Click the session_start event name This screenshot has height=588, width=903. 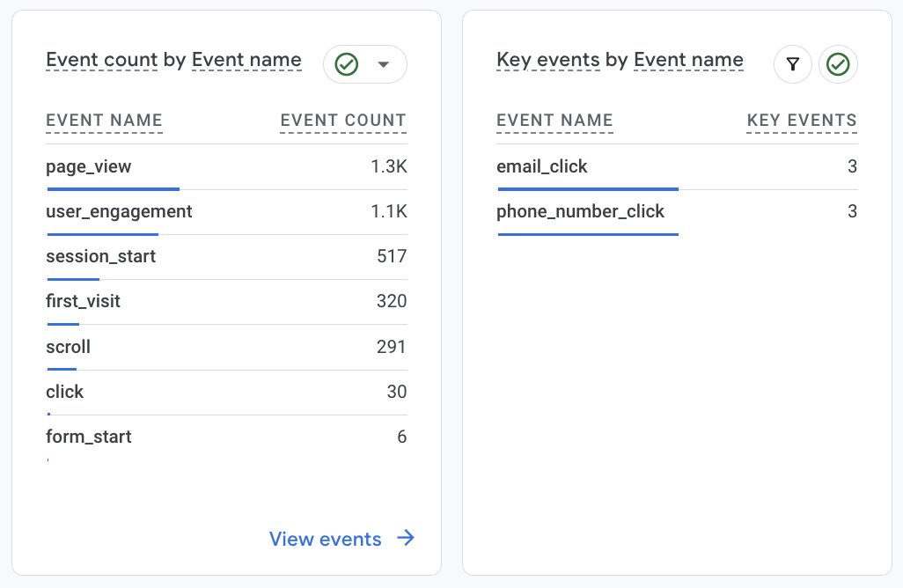click(100, 256)
